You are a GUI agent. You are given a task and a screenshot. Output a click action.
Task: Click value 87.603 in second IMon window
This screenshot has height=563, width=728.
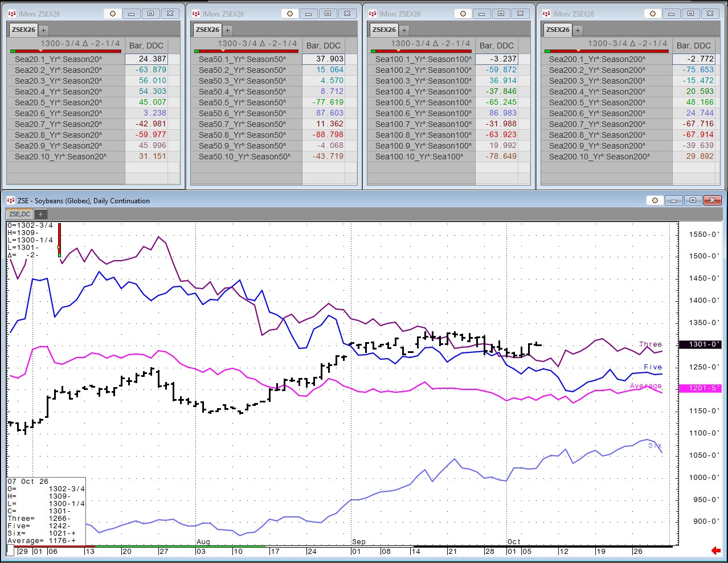[x=329, y=113]
